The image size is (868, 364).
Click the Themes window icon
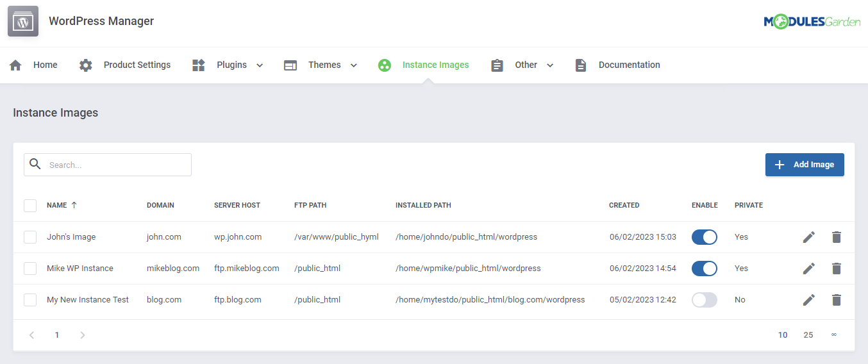tap(290, 65)
